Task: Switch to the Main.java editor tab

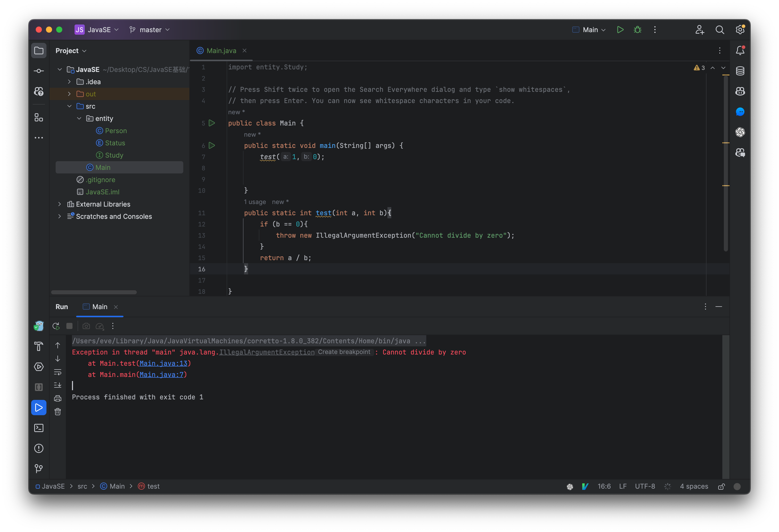Action: pos(221,50)
